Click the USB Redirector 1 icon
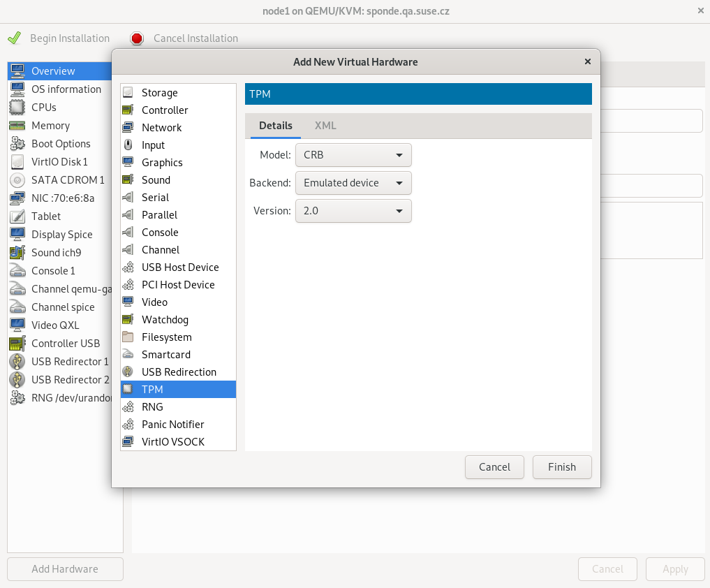 (17, 361)
